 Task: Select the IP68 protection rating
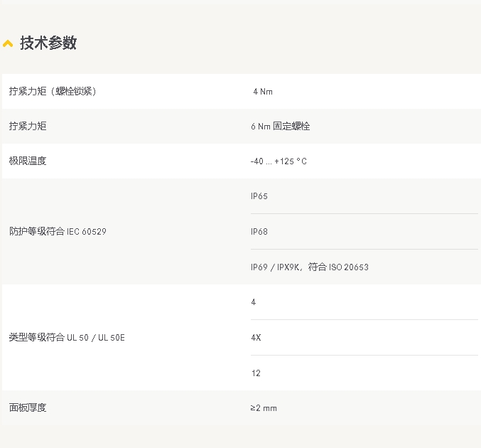point(259,232)
